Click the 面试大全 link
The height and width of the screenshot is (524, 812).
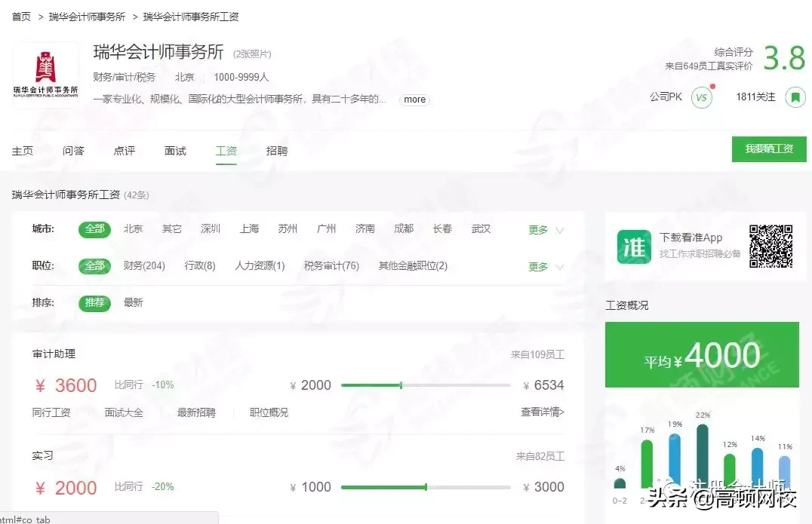coord(122,412)
